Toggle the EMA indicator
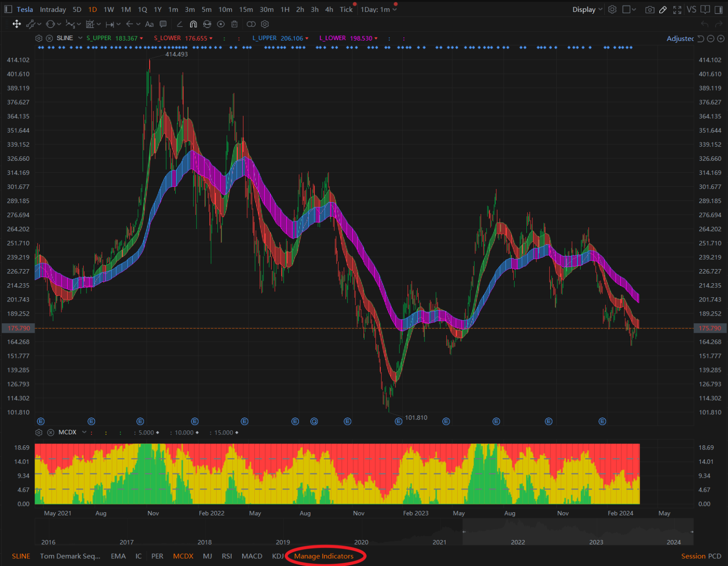The width and height of the screenshot is (728, 566). 118,556
